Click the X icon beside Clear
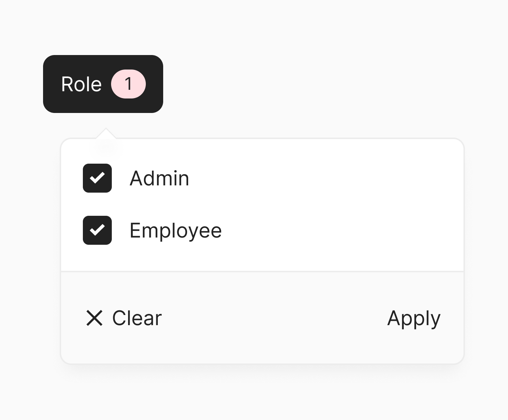The image size is (508, 420). (x=94, y=318)
